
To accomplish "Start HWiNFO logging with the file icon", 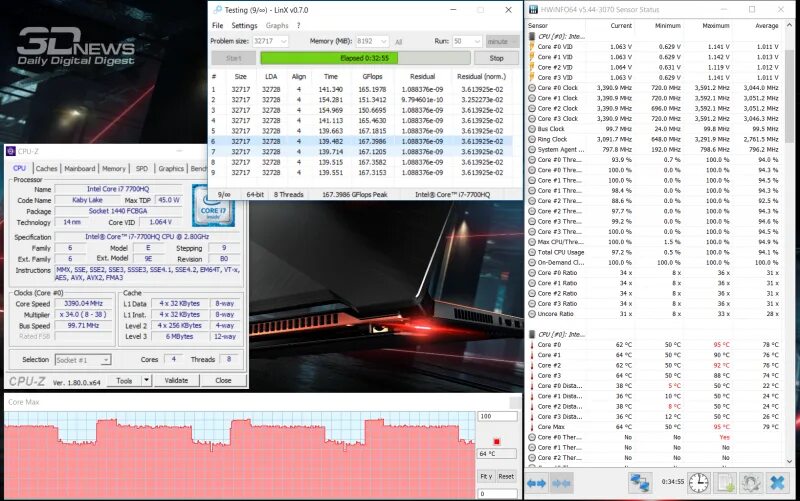I will pos(725,482).
